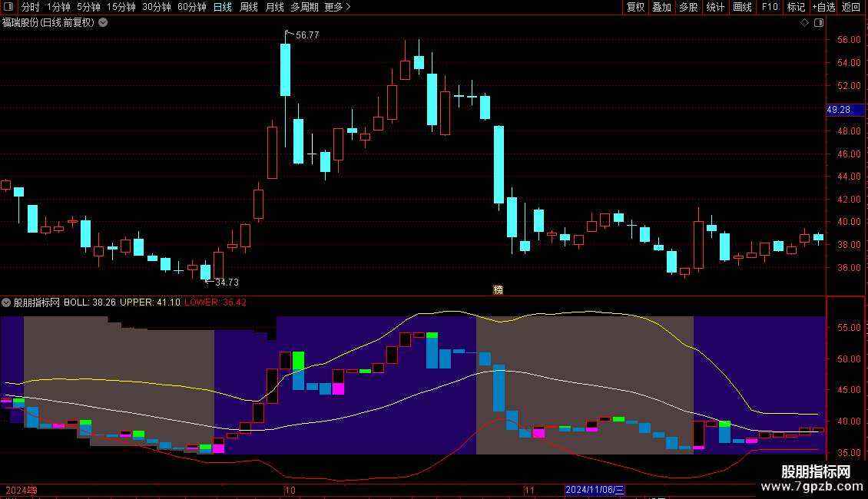Screen dimensions: 868x499
Task: Toggle the left sidebar panel icon
Action: [8, 7]
